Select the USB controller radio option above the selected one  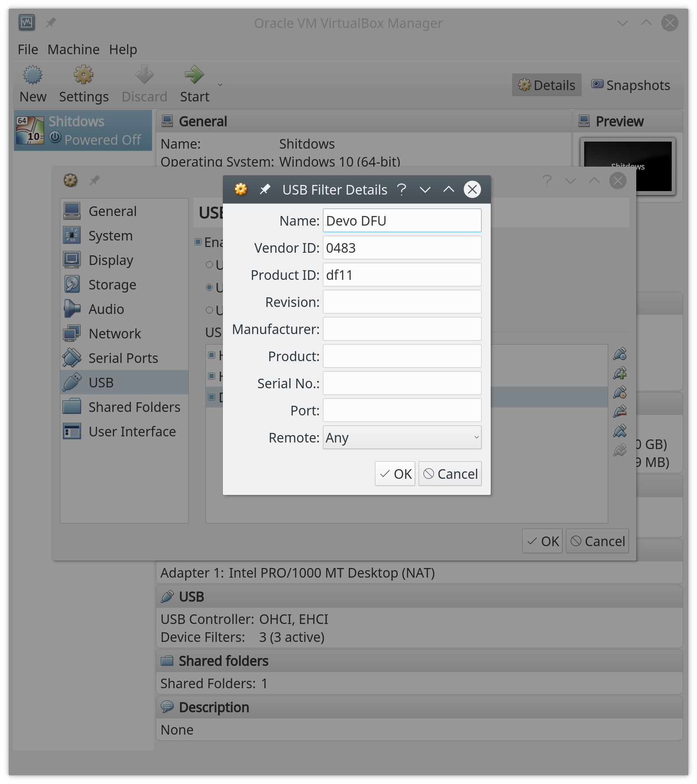[209, 265]
